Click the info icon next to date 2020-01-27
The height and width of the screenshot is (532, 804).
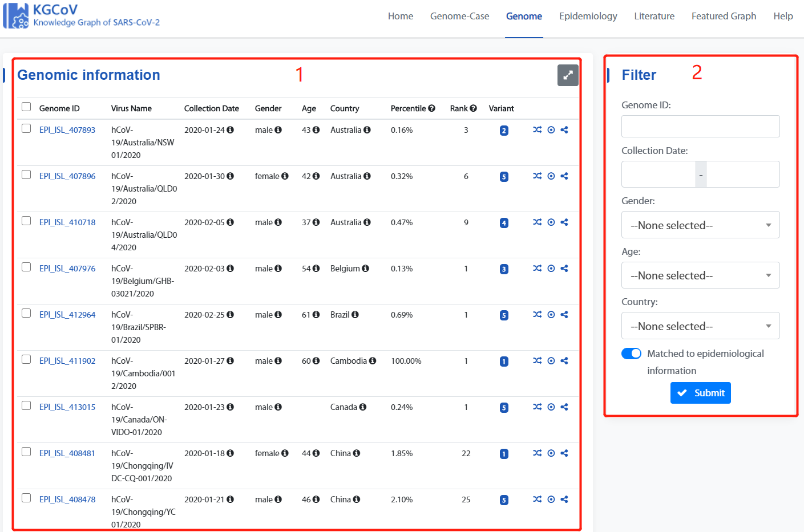231,361
